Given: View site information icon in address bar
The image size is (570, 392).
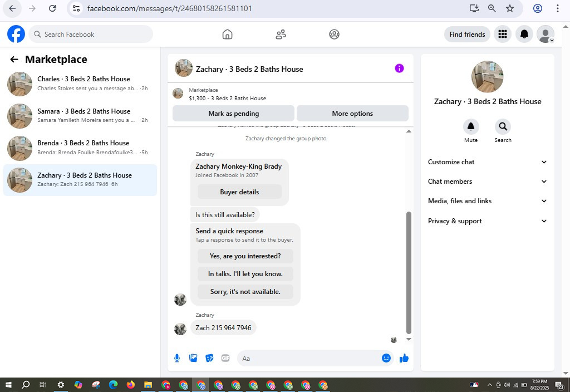Looking at the screenshot, I should [76, 8].
